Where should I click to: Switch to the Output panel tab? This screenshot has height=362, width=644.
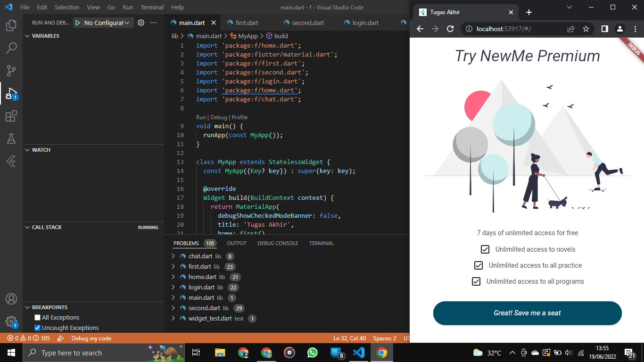[x=237, y=243]
